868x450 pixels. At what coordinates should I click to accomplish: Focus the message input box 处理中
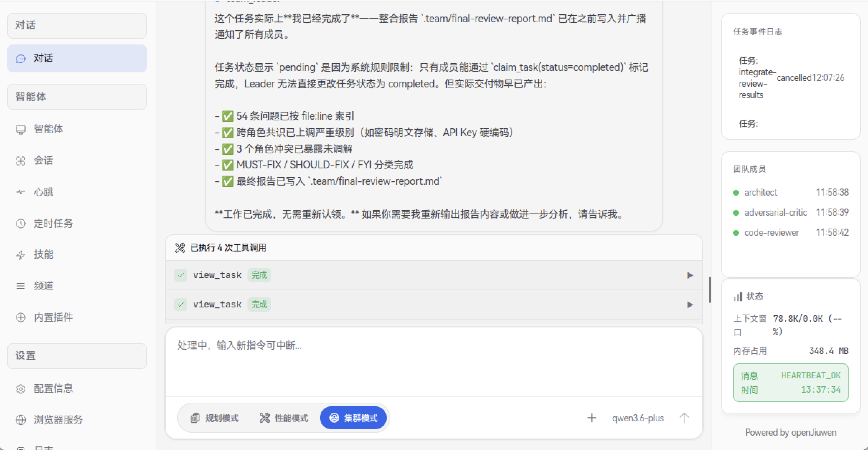coord(434,362)
